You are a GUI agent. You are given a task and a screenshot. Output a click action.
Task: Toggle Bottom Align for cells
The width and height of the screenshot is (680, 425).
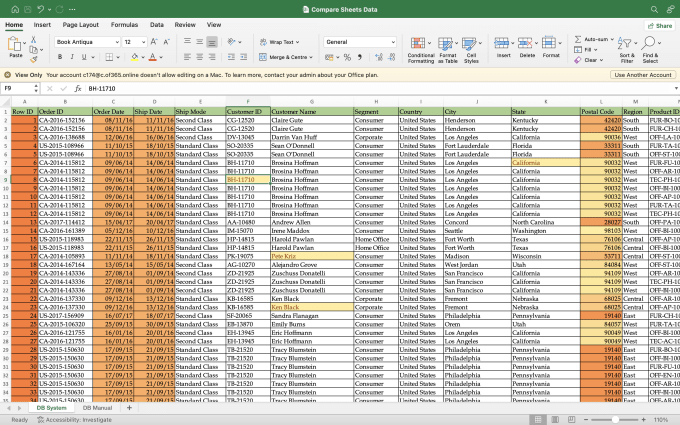212,42
